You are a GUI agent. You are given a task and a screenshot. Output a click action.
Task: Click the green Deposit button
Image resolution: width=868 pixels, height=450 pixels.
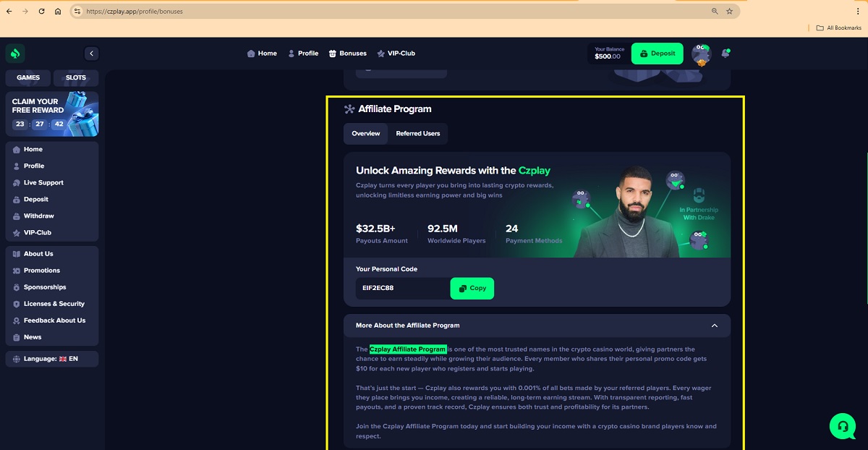657,54
